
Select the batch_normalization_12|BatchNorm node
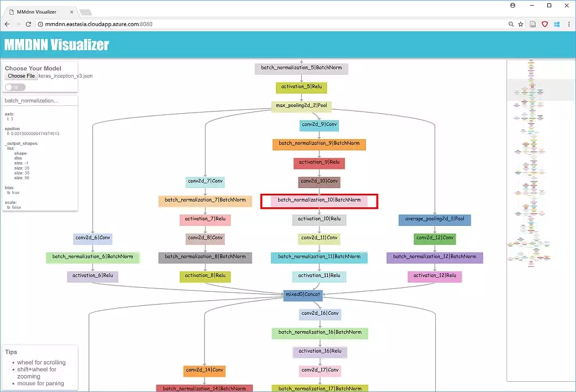pos(435,257)
